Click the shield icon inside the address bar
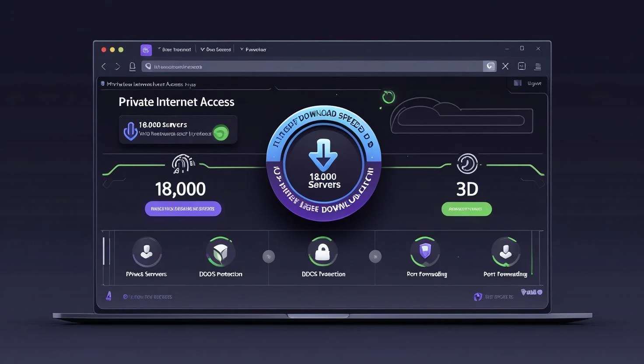The width and height of the screenshot is (644, 364). click(x=148, y=66)
